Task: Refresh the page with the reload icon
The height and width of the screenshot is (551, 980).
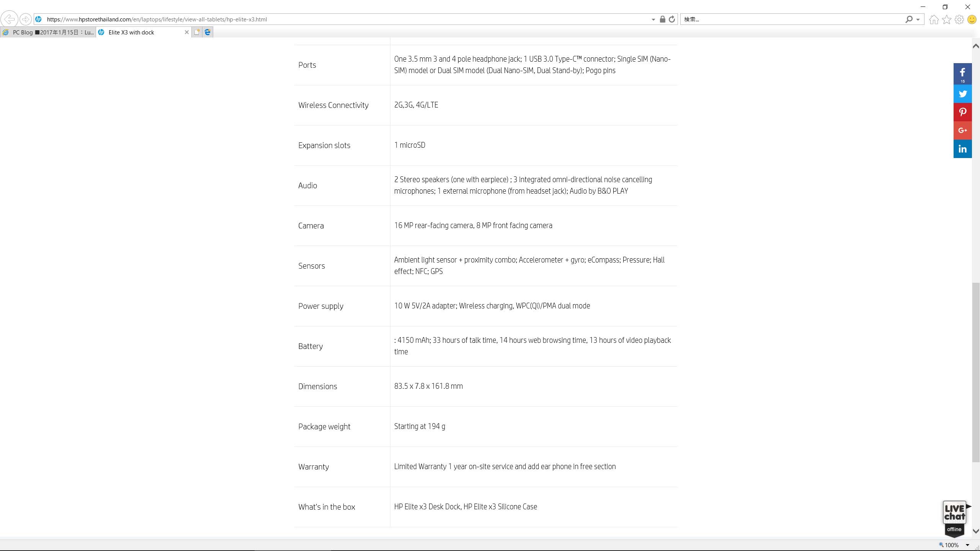Action: [672, 19]
